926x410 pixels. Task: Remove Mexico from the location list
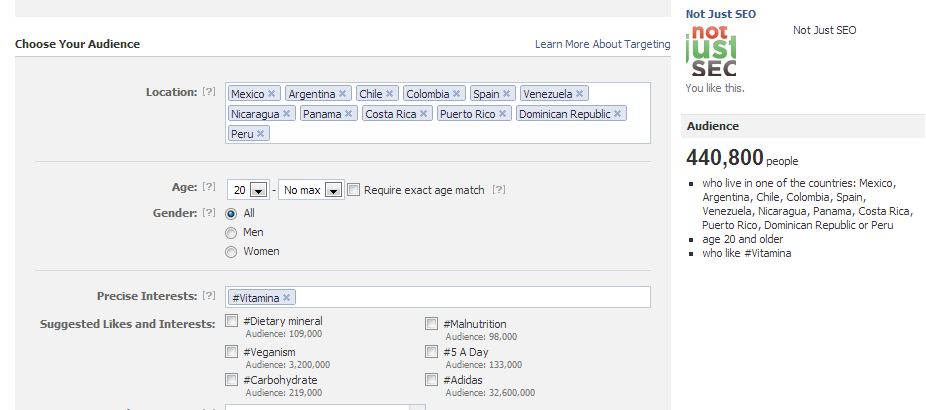[x=271, y=94]
